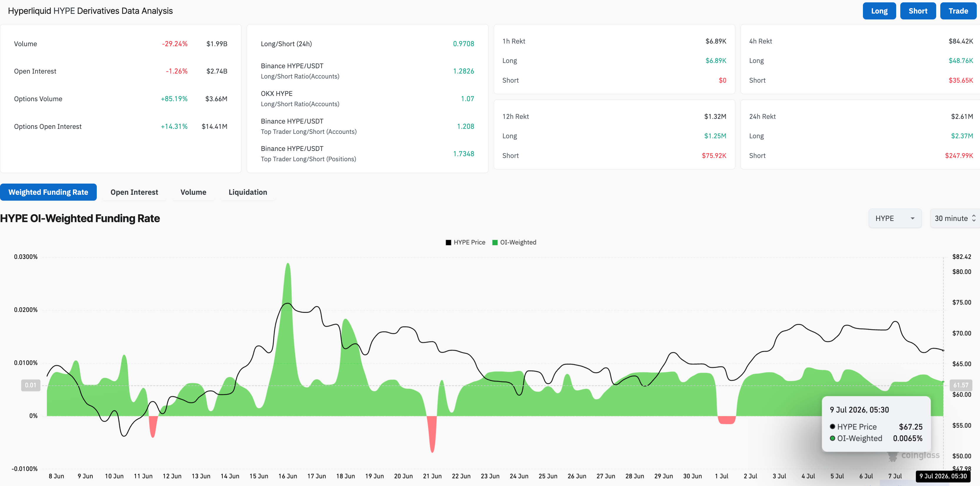This screenshot has width=980, height=486.
Task: Click 4h Rekt Short value $35.65K
Action: 961,80
